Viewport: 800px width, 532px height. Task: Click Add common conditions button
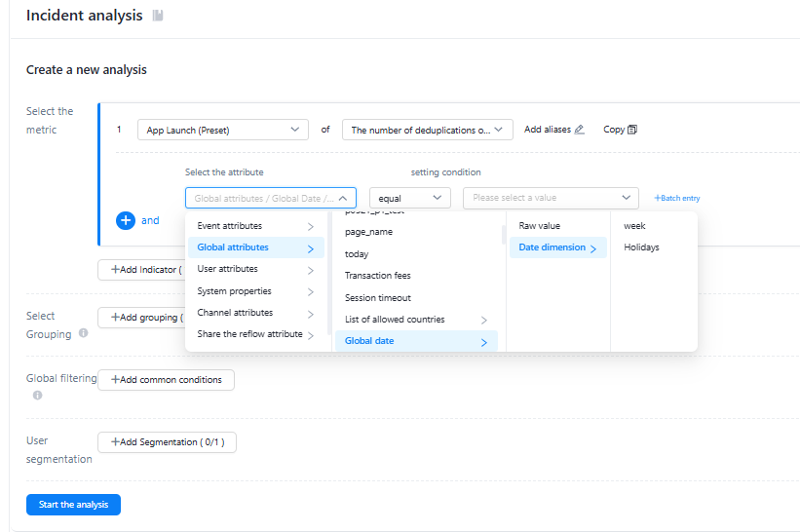point(166,380)
